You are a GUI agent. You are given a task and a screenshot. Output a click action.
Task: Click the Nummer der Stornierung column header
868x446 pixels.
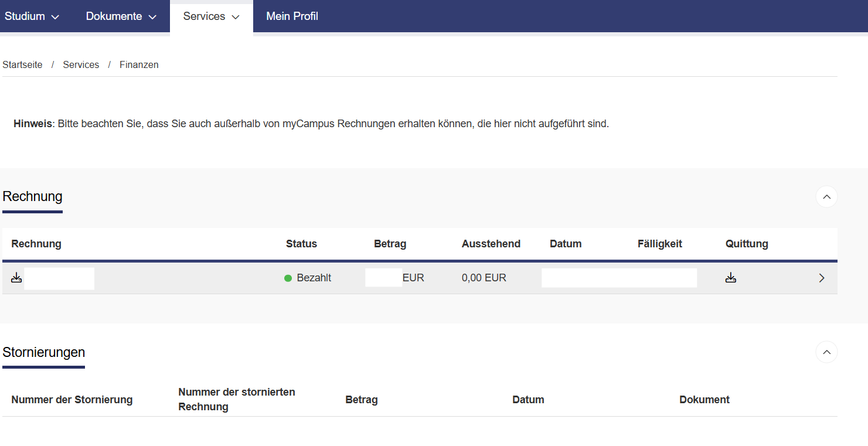(x=72, y=400)
